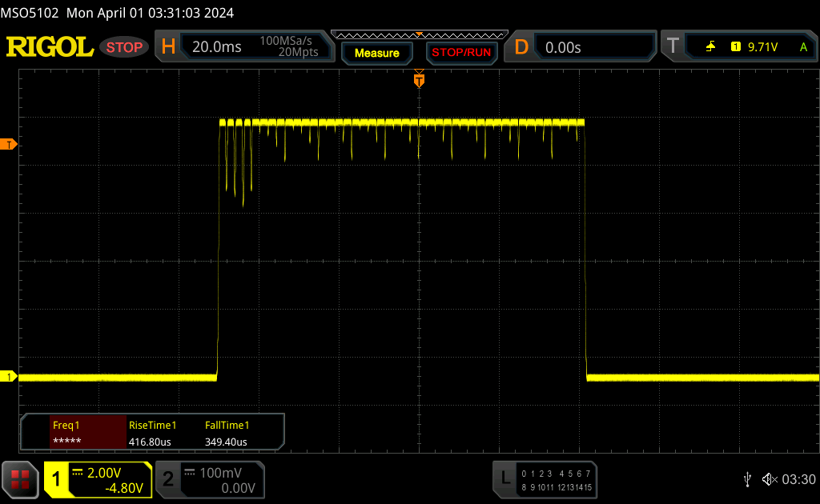820x504 pixels.
Task: Click the 20Mpts memory depth readout
Action: coord(298,52)
